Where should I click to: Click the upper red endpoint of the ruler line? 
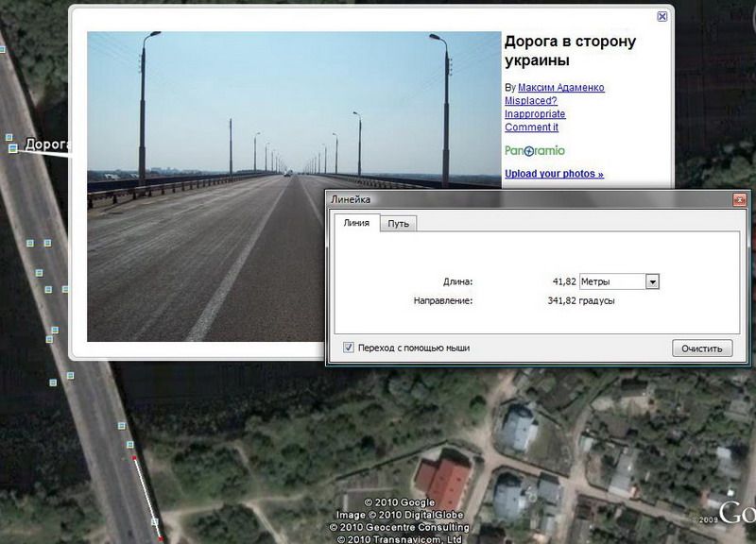click(134, 459)
